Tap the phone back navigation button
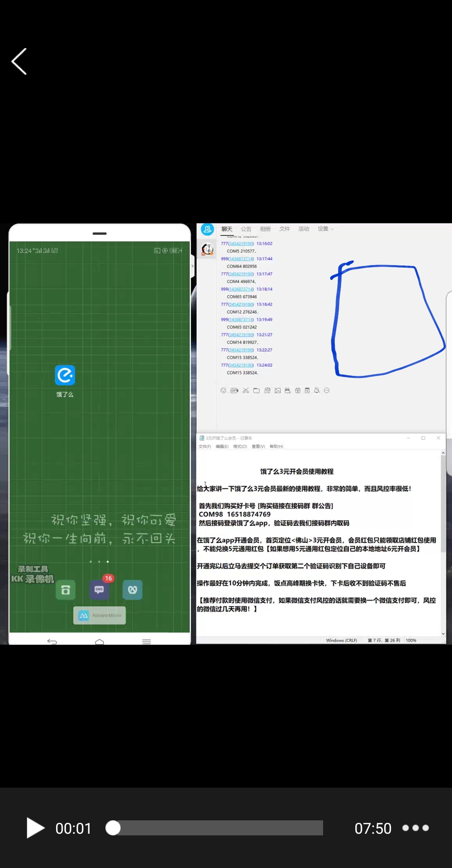The height and width of the screenshot is (868, 452). coord(52,641)
